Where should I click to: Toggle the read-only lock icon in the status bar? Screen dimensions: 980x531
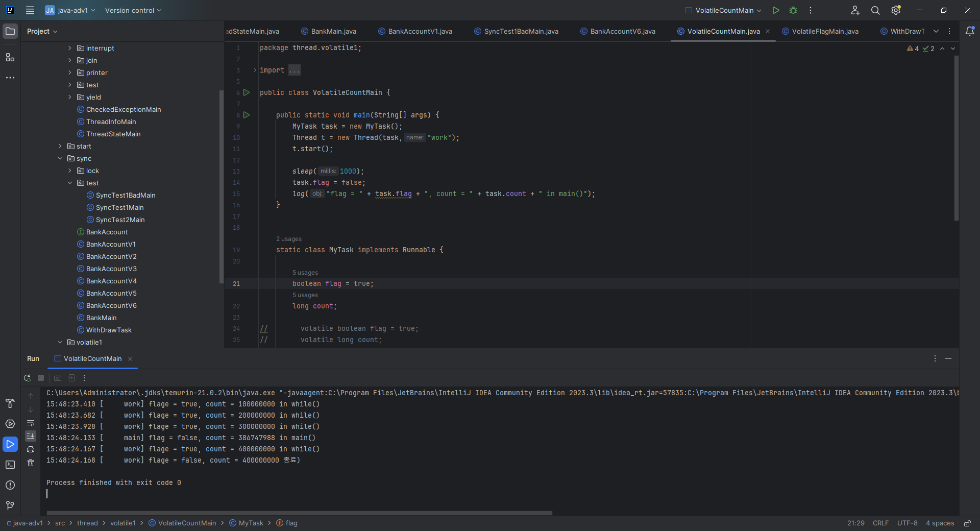coord(967,523)
